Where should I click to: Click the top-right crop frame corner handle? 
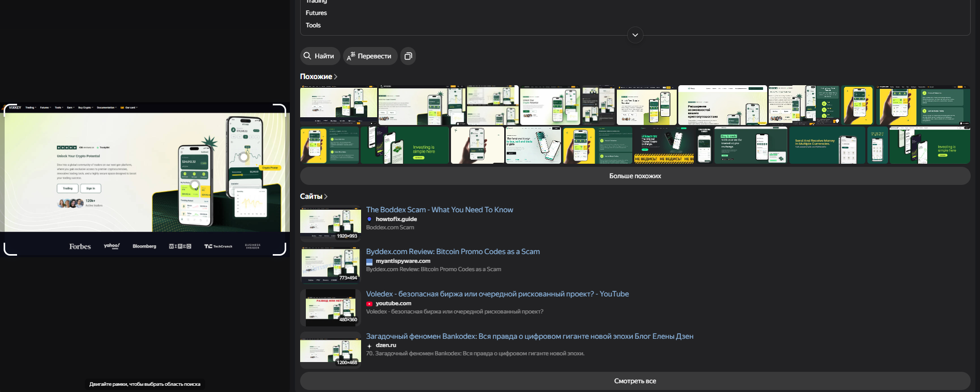point(281,109)
